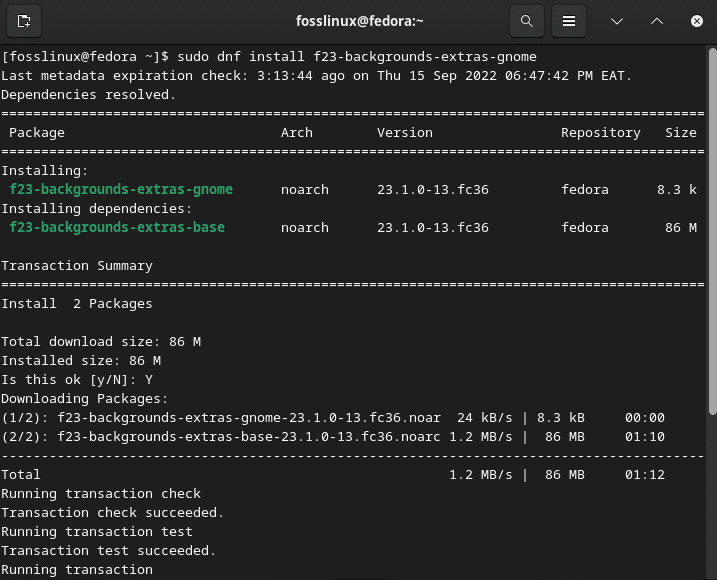
Task: Click the 'Dependencies resolved.' line
Action: (x=89, y=95)
